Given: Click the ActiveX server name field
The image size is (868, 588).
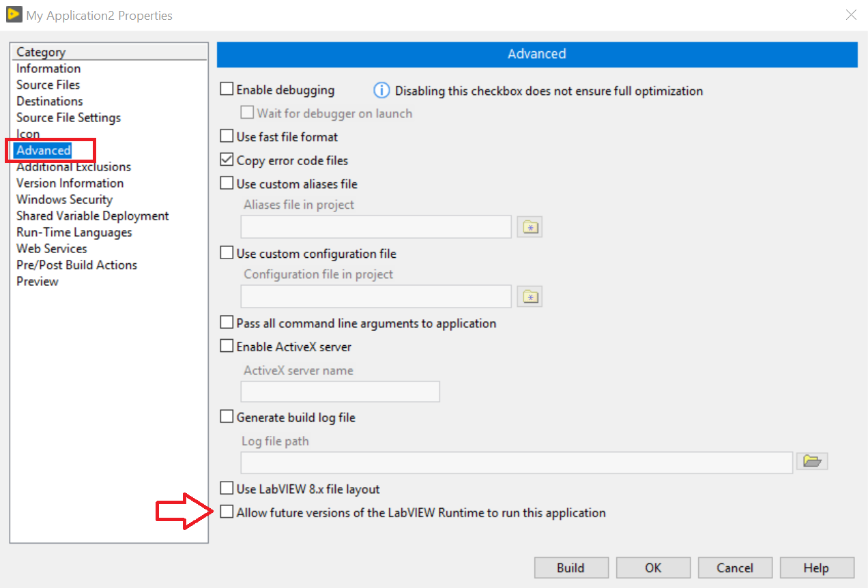Looking at the screenshot, I should [341, 392].
